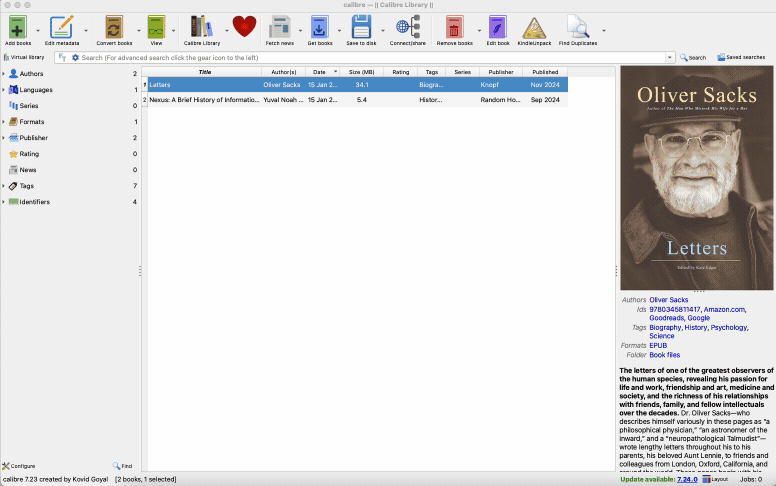Open the Get books store icon
776x486 pixels.
[320, 27]
